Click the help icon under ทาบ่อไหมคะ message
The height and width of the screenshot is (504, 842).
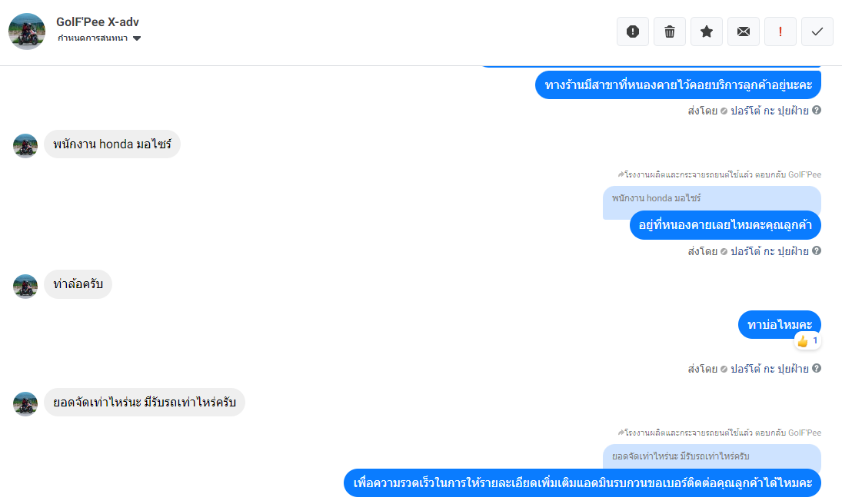pyautogui.click(x=816, y=368)
